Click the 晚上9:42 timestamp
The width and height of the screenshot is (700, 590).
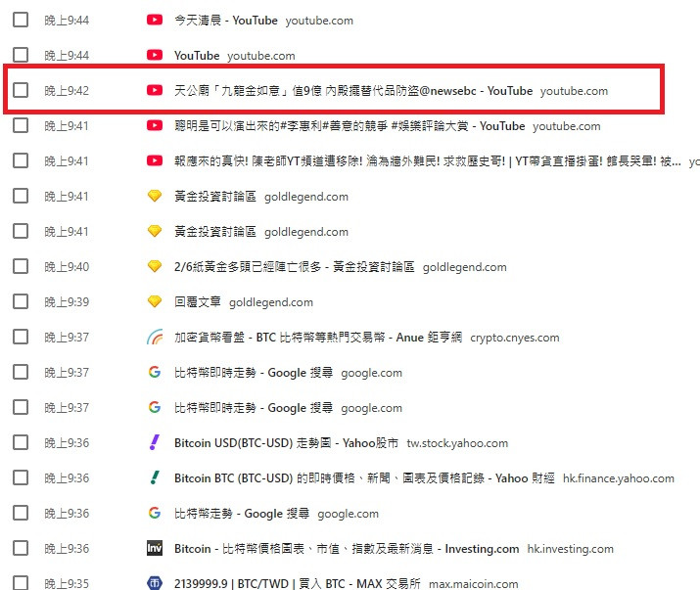67,91
